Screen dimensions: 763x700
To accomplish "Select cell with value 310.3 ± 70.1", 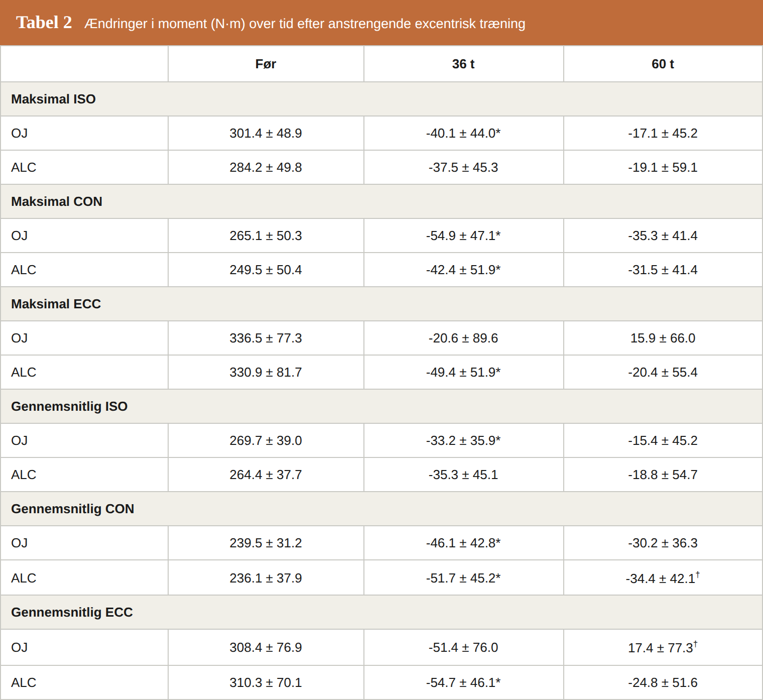I will [x=266, y=682].
